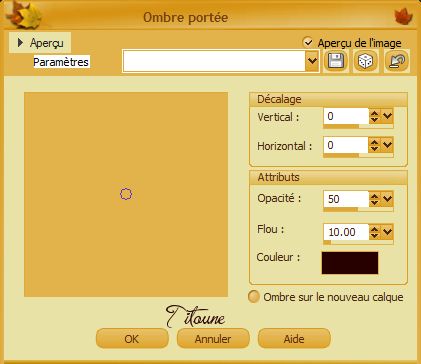
Task: Expand the Aperçu disclosure triangle
Action: tap(20, 42)
